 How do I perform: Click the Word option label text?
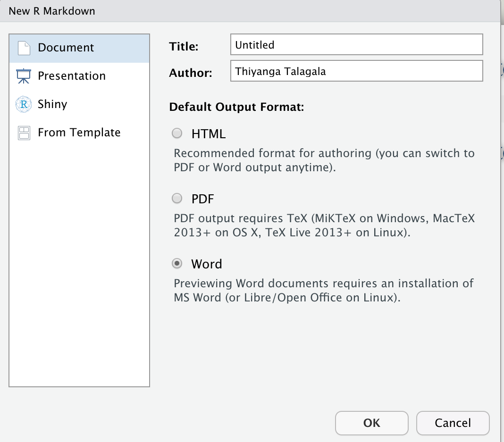[x=206, y=264]
